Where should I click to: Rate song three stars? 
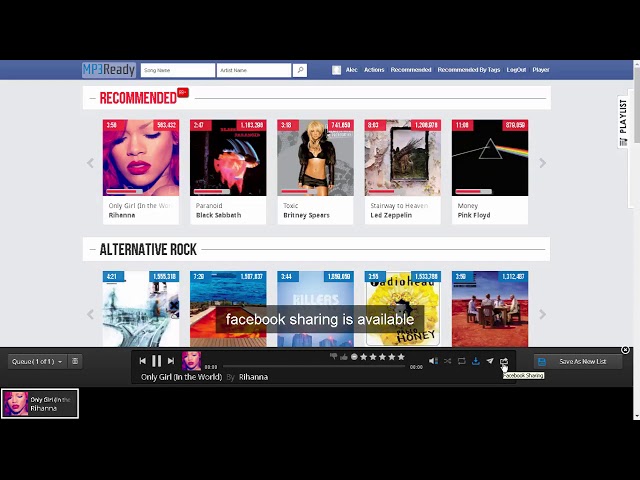(x=382, y=357)
